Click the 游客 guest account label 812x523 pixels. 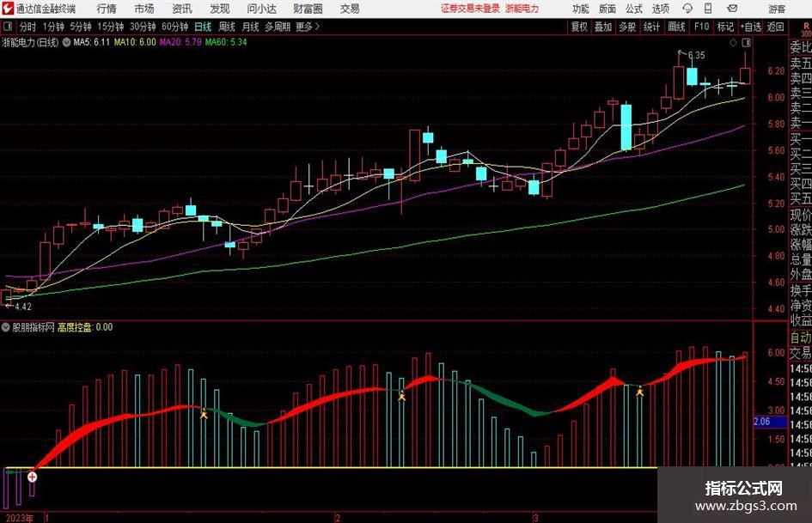(x=776, y=9)
